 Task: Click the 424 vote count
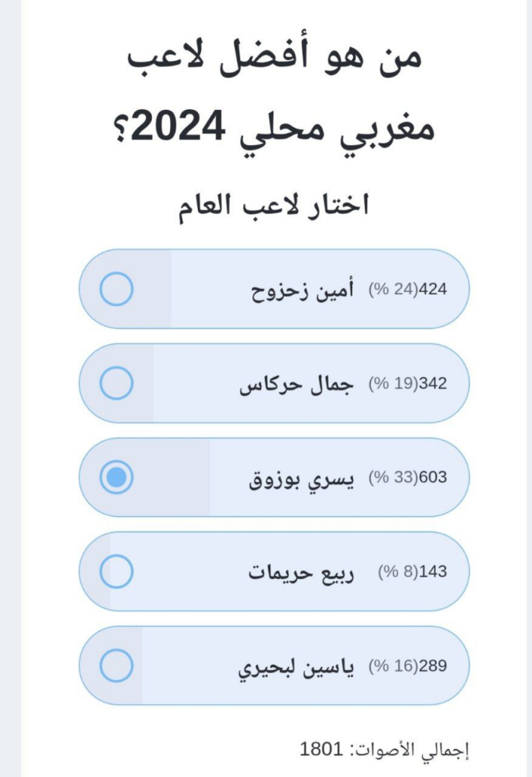[435, 290]
